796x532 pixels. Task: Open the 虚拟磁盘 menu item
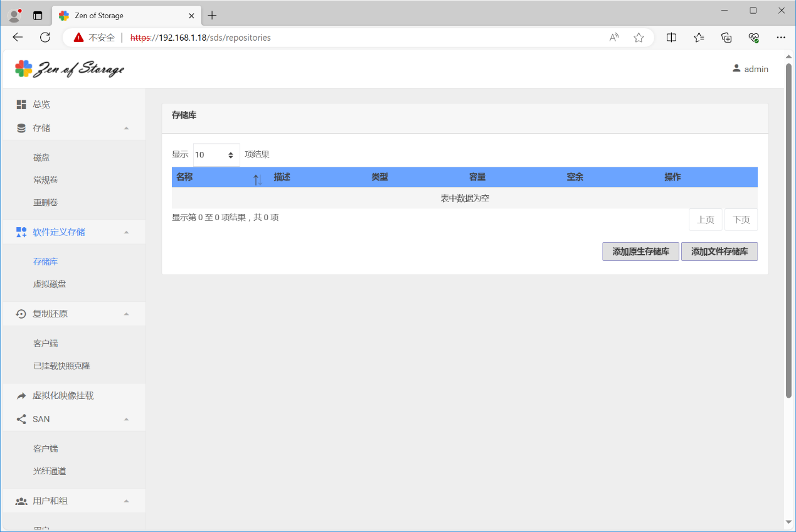tap(50, 284)
